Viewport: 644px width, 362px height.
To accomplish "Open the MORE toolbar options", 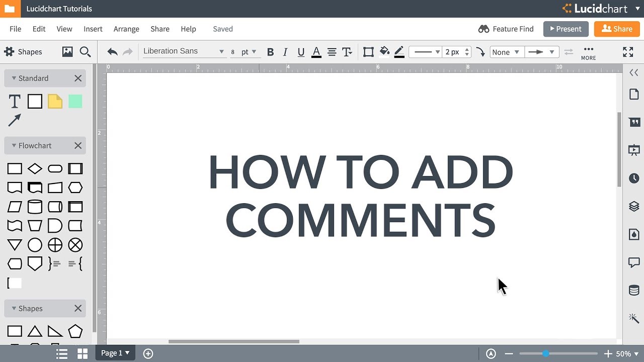I will [x=588, y=53].
